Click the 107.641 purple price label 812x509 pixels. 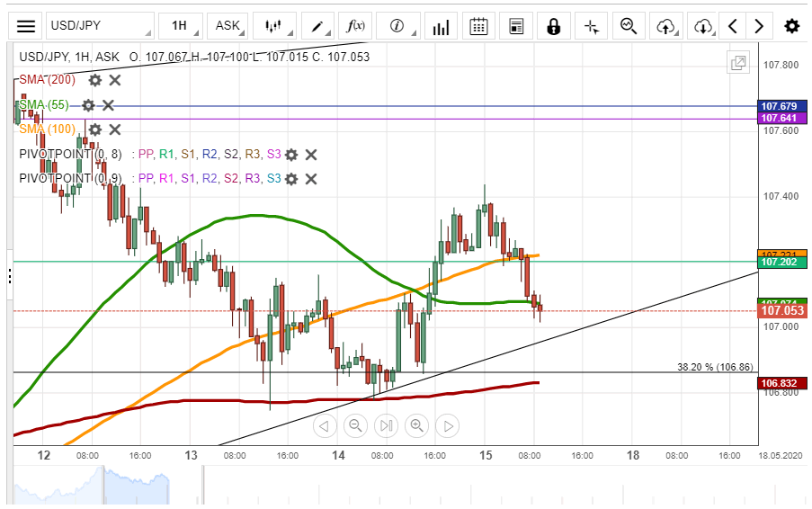(x=782, y=118)
